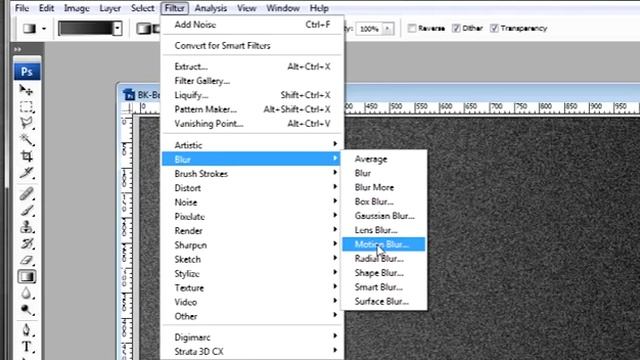
Task: Choose Extract... filter
Action: tap(252, 66)
